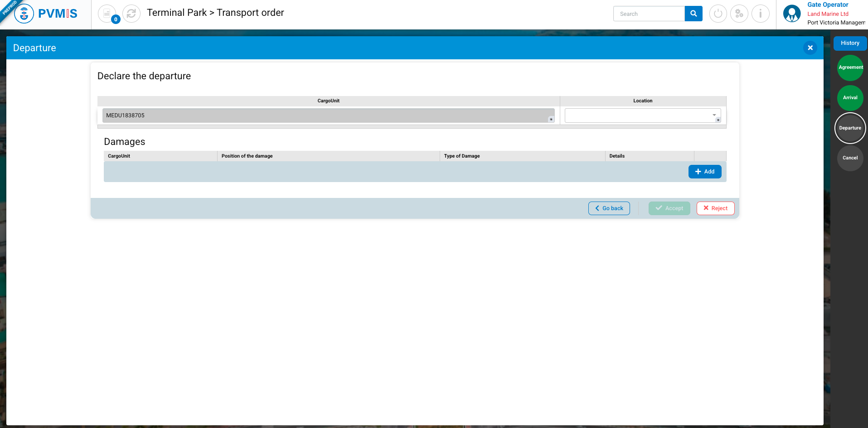Reject the departure declaration
868x428 pixels.
(715, 208)
